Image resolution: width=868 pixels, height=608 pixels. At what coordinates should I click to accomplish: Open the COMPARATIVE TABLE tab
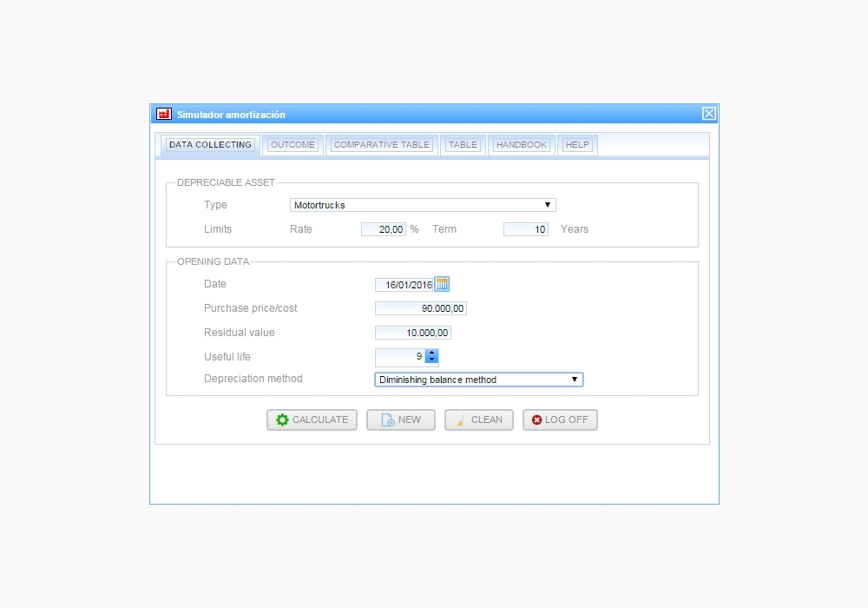[382, 145]
